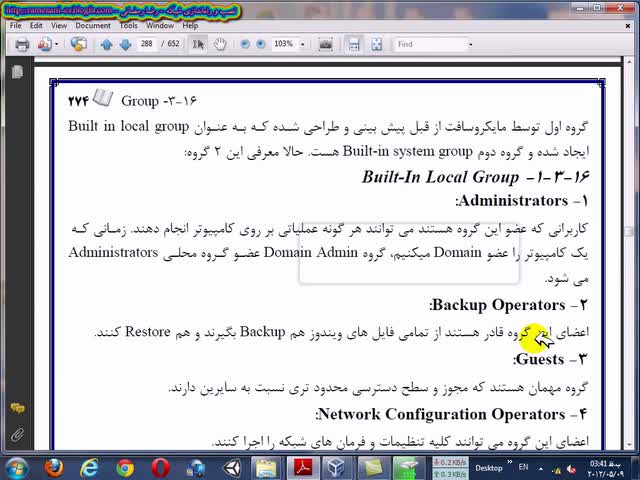Open the Document menu
Viewport: 640px width, 480px height.
[93, 25]
